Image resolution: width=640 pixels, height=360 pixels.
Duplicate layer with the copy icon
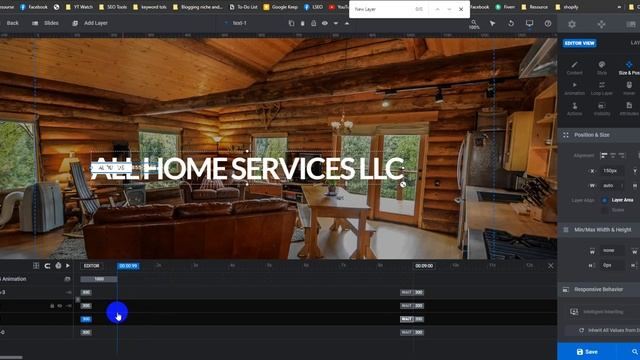click(291, 23)
